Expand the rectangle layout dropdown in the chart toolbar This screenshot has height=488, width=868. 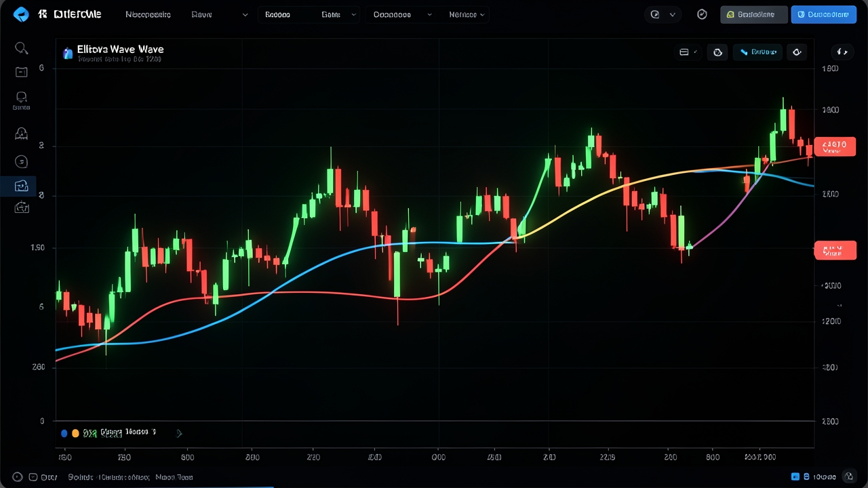tap(688, 52)
